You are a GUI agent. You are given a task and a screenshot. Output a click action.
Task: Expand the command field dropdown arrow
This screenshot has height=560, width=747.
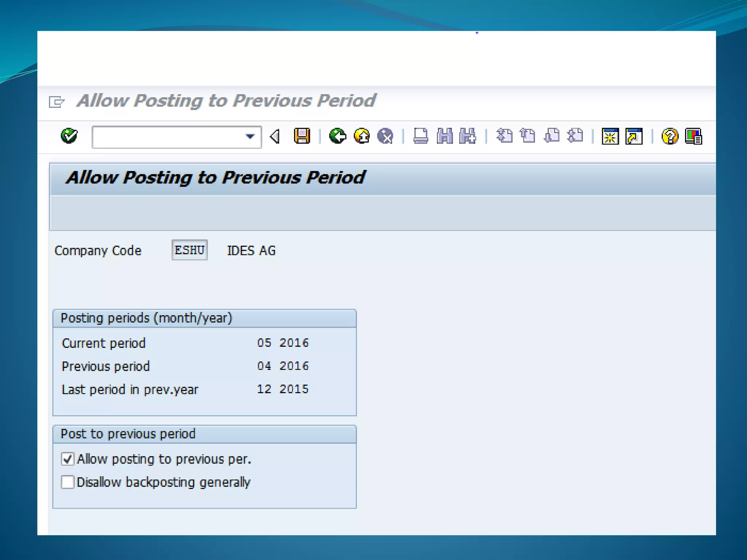click(x=250, y=137)
